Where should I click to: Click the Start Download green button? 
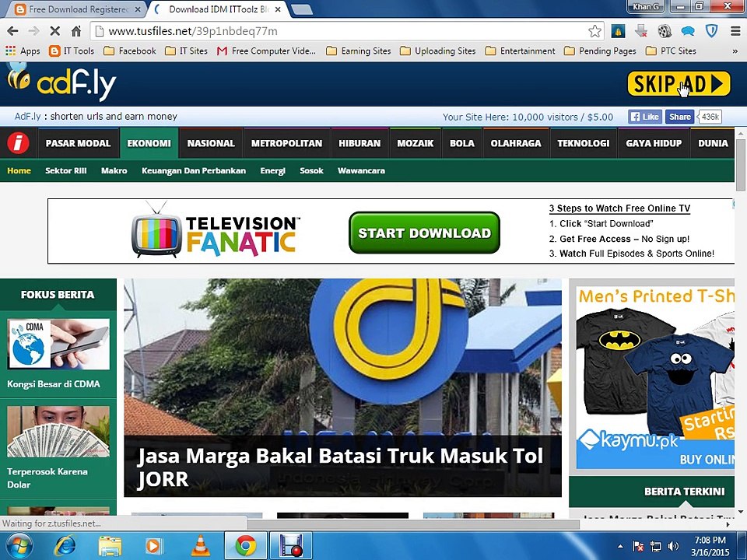pos(425,233)
